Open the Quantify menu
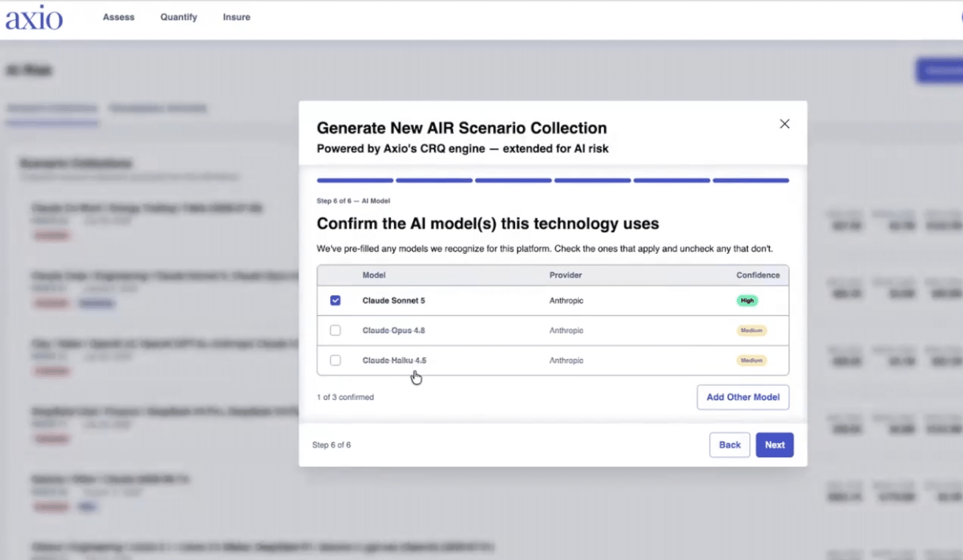 pos(179,17)
